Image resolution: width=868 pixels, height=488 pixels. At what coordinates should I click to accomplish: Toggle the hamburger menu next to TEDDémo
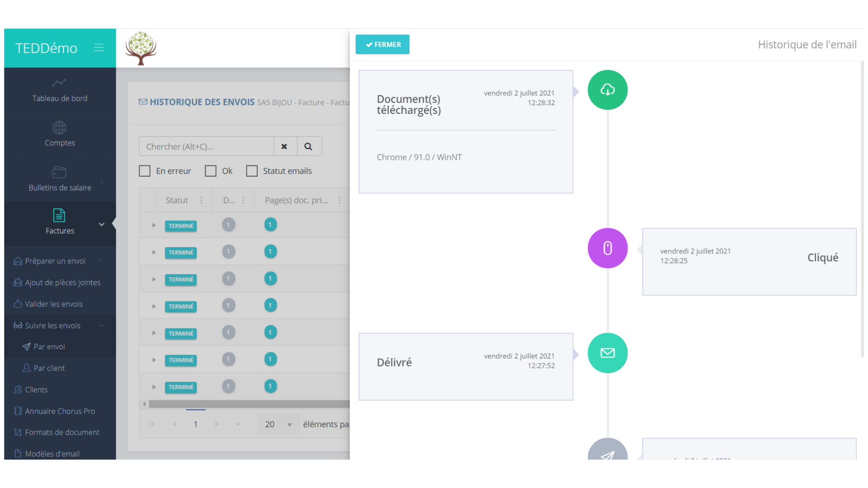[x=99, y=47]
